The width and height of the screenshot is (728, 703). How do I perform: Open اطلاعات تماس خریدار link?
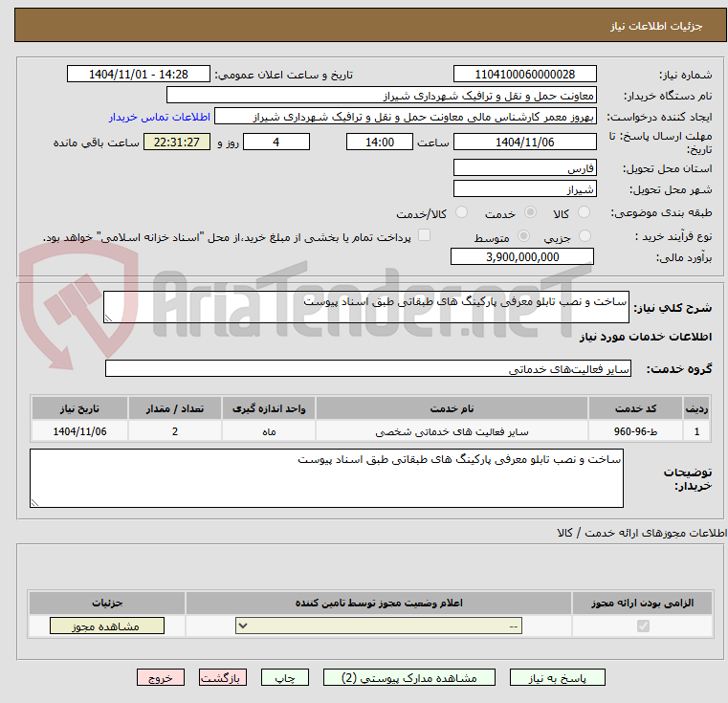pos(160,117)
